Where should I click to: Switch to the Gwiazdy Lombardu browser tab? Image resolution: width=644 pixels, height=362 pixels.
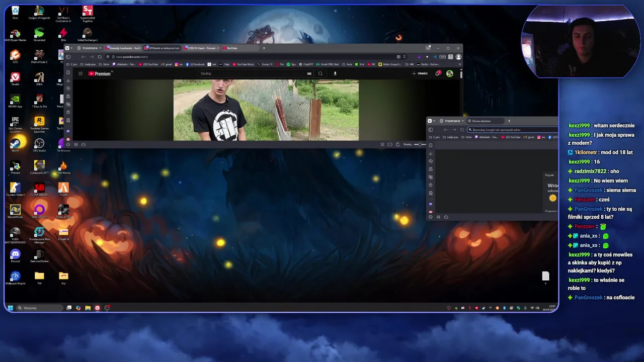(123, 48)
